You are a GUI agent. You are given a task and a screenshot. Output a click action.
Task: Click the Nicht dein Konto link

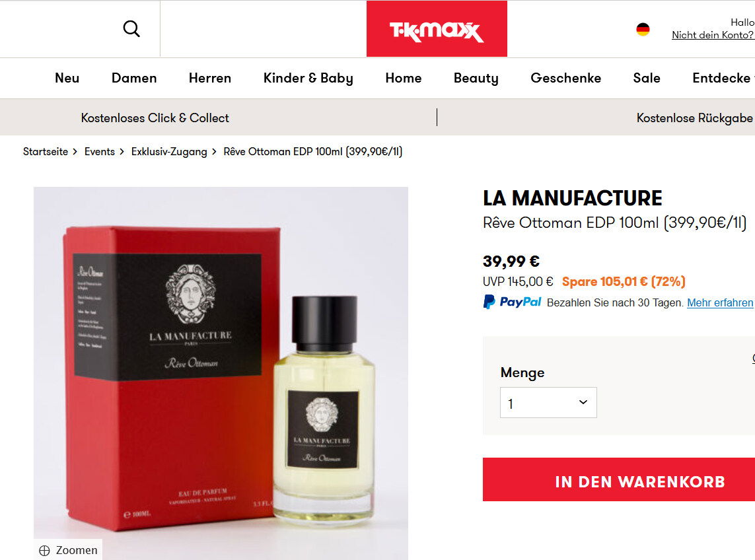click(713, 34)
